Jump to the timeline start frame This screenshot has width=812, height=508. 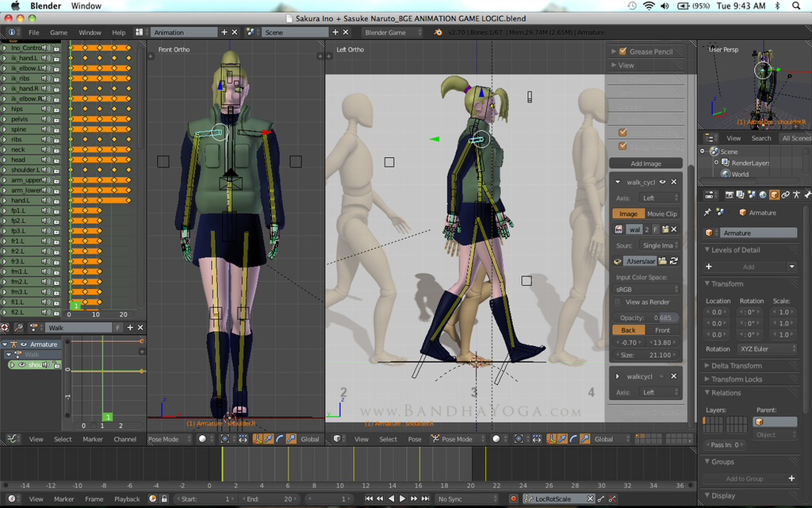[368, 498]
